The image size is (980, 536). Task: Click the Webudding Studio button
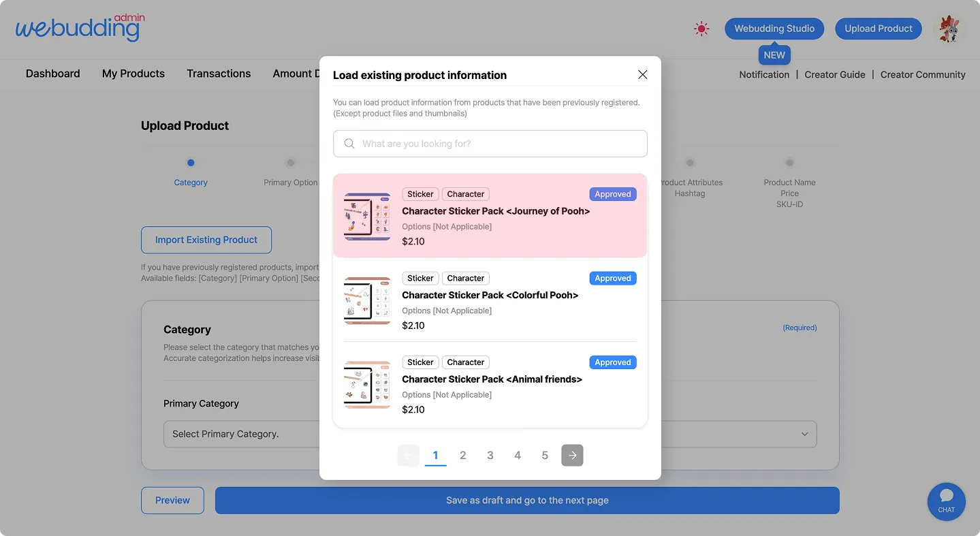click(774, 29)
